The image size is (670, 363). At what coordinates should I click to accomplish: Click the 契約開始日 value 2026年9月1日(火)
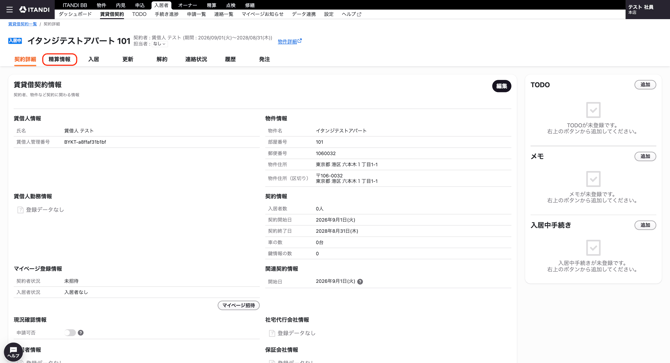point(335,220)
